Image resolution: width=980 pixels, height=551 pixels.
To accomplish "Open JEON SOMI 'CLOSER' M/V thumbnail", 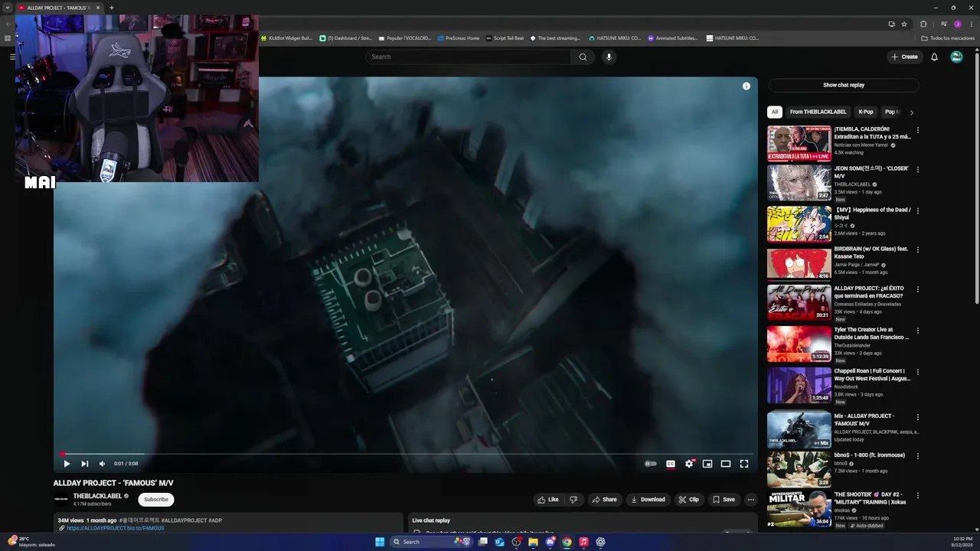I will click(x=799, y=183).
